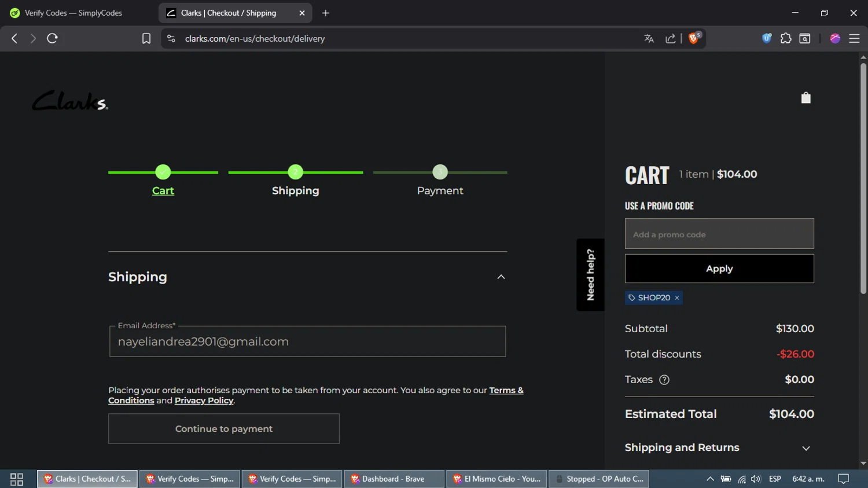Open the Privacy Policy link

coord(204,401)
